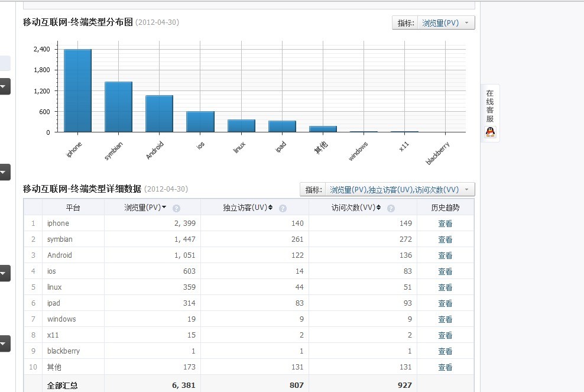Click the 2,399 PV value

pyautogui.click(x=185, y=223)
